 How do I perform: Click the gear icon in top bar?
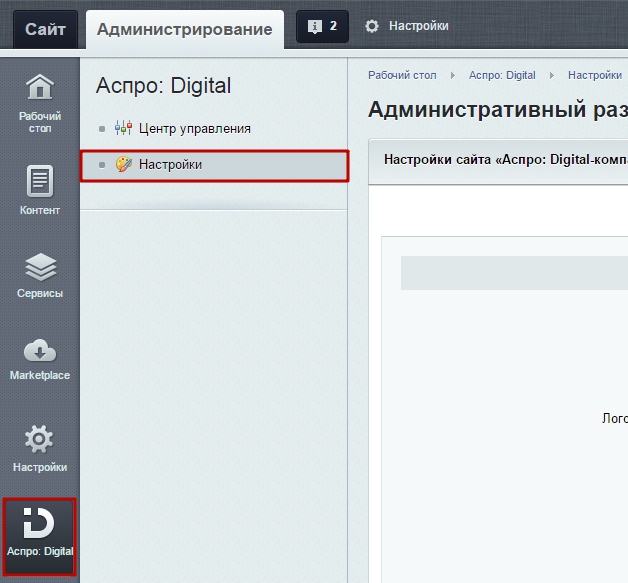tap(372, 26)
